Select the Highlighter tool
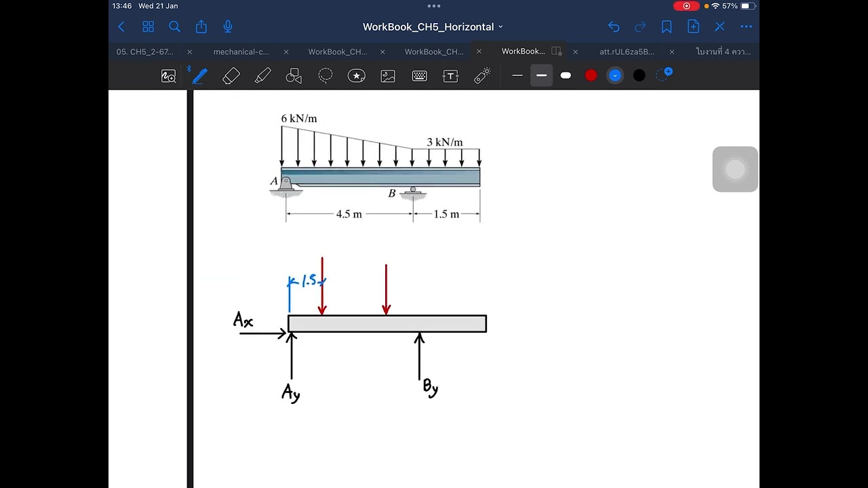Screen dimensions: 868x488 coord(263,76)
